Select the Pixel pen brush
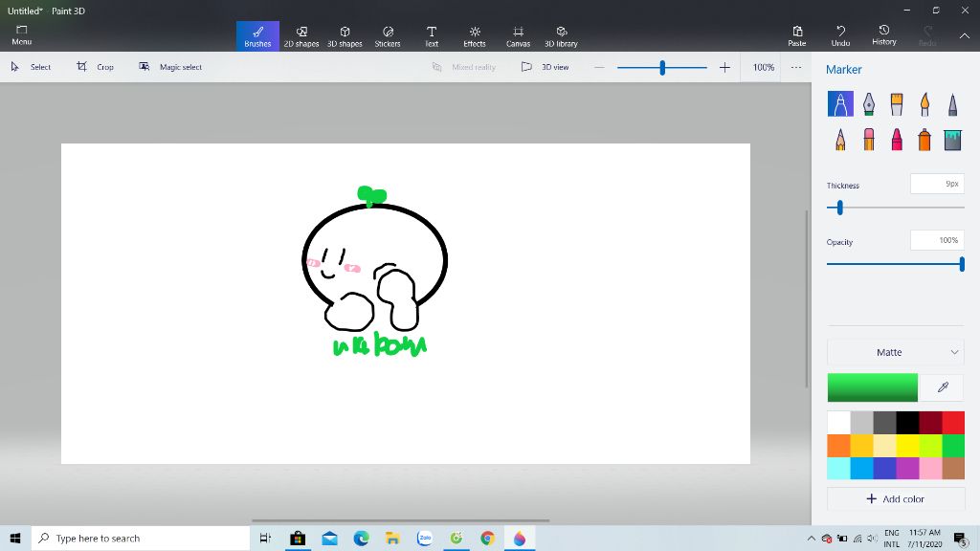Image resolution: width=980 pixels, height=551 pixels. click(x=952, y=103)
